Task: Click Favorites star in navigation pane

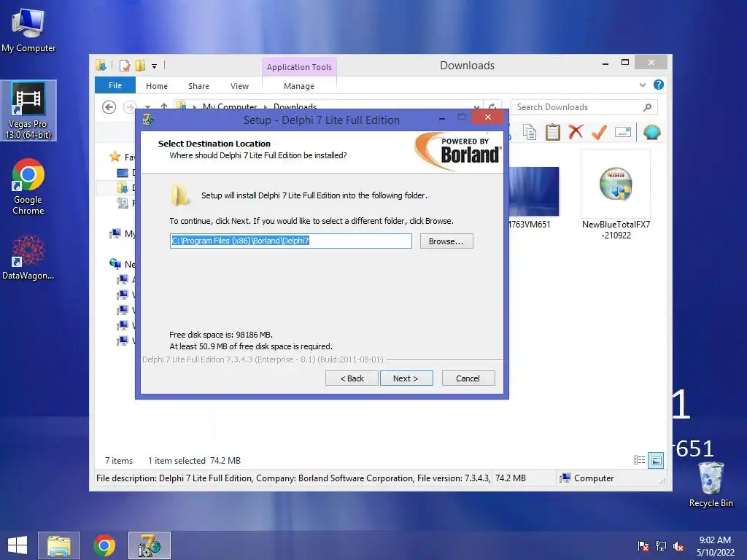Action: pyautogui.click(x=115, y=157)
